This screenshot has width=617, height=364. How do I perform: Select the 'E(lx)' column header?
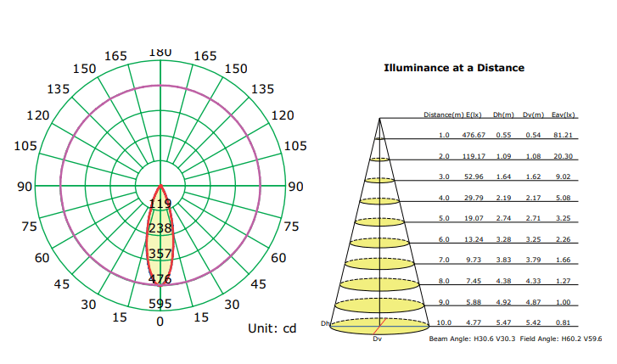[x=474, y=115]
